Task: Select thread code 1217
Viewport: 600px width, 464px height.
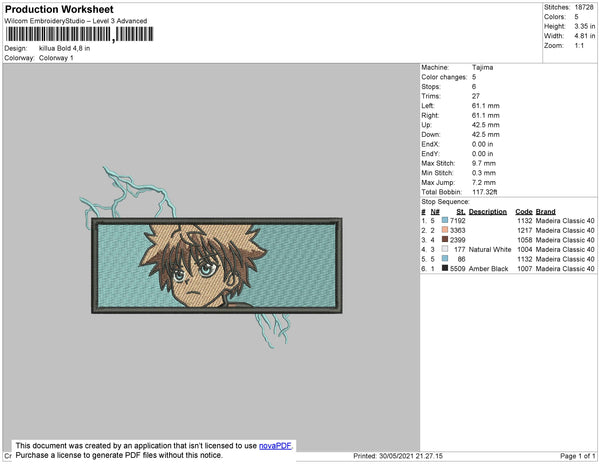Action: point(525,230)
